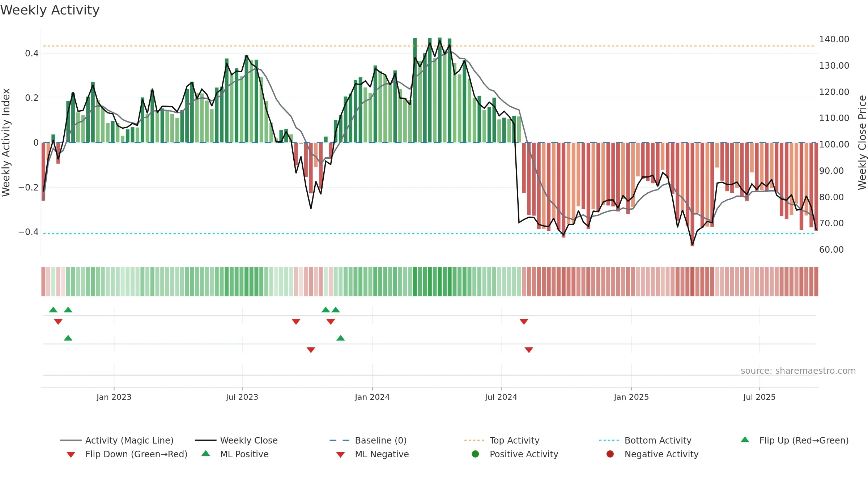
Task: Toggle Bottom Activity legend entry
Action: pos(645,440)
